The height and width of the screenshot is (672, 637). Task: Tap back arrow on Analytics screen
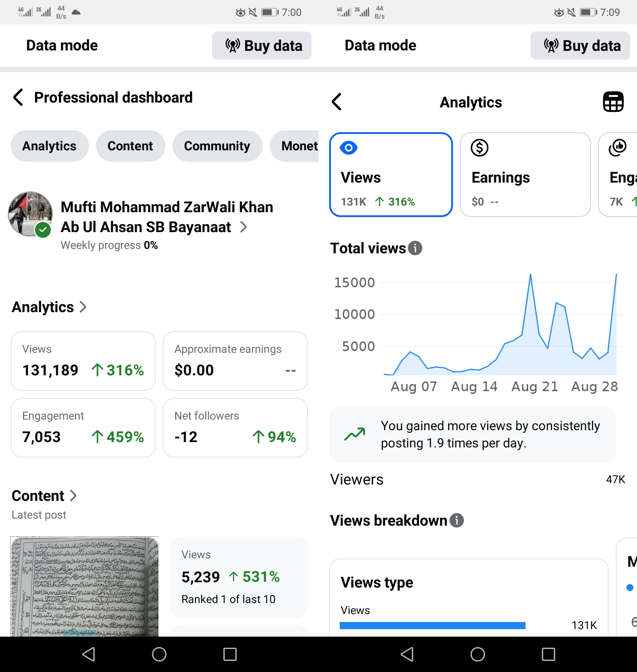(337, 102)
